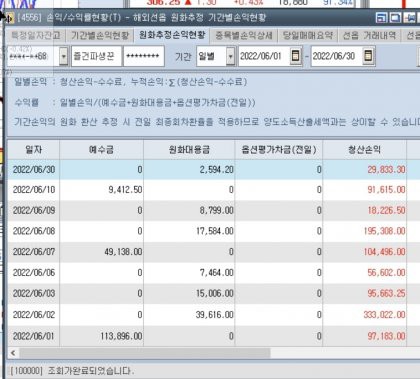The width and height of the screenshot is (420, 379).
Task: Click the 원화대용금 value 15,006.00
Action: pyautogui.click(x=215, y=294)
